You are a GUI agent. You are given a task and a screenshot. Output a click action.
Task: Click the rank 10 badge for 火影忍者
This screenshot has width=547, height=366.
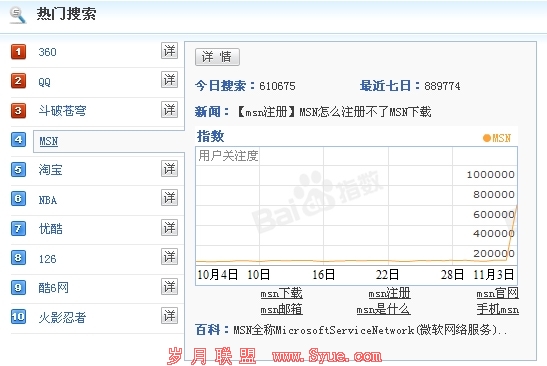(18, 317)
